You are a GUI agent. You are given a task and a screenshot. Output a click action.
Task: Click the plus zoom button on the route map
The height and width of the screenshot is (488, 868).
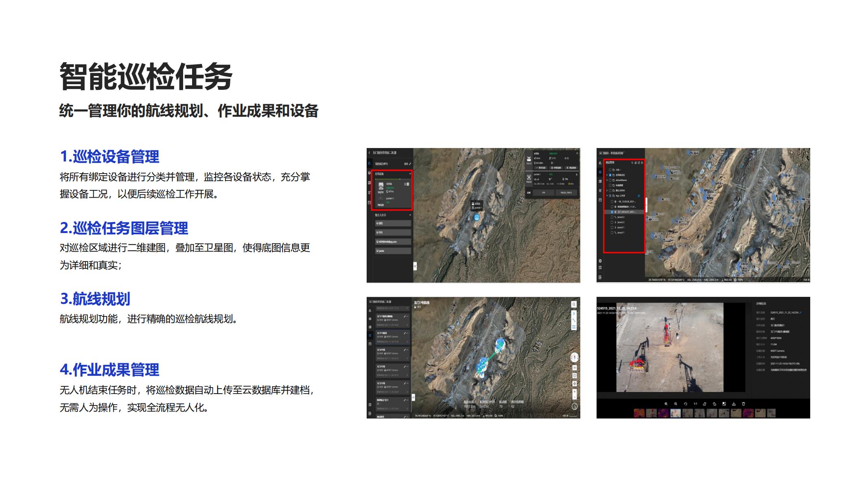click(575, 391)
